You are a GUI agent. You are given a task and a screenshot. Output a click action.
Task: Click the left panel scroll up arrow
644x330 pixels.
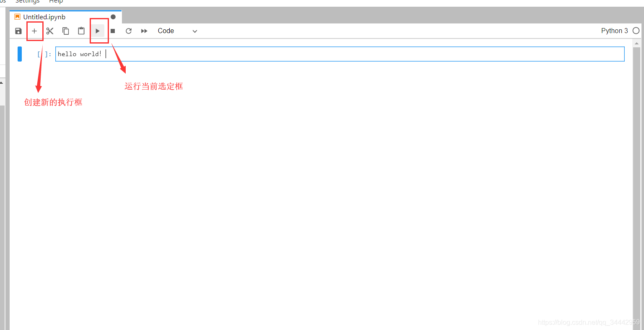point(2,83)
